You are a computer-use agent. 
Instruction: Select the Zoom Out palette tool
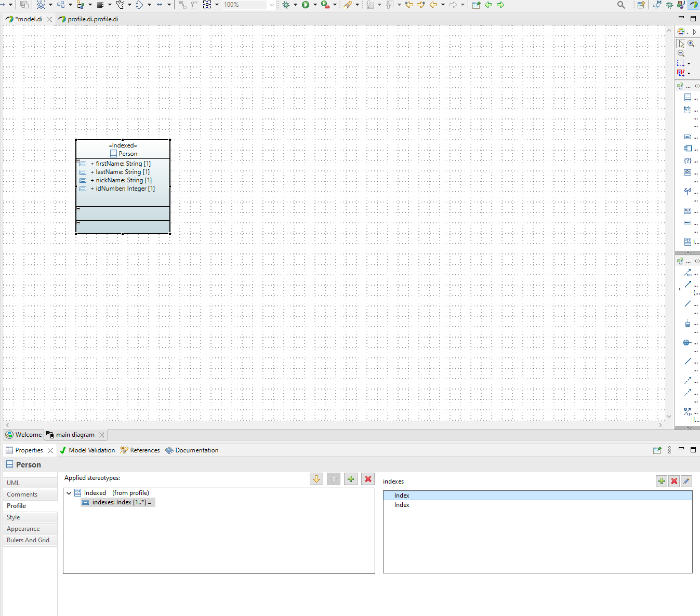click(681, 53)
